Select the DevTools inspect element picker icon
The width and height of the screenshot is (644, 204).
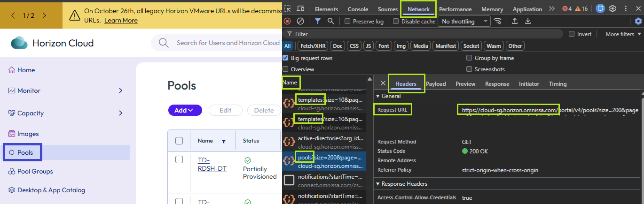[288, 9]
